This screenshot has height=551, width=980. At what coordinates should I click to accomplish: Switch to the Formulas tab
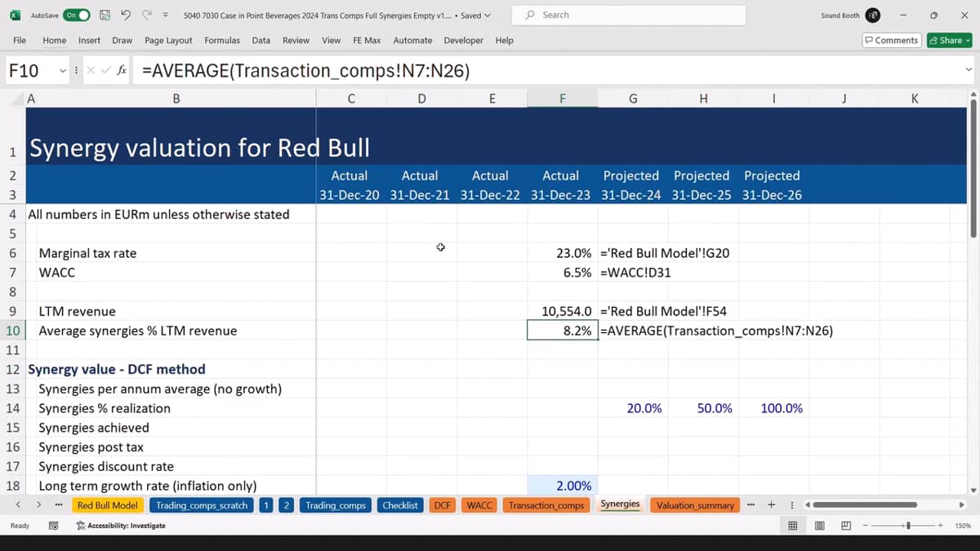[222, 40]
